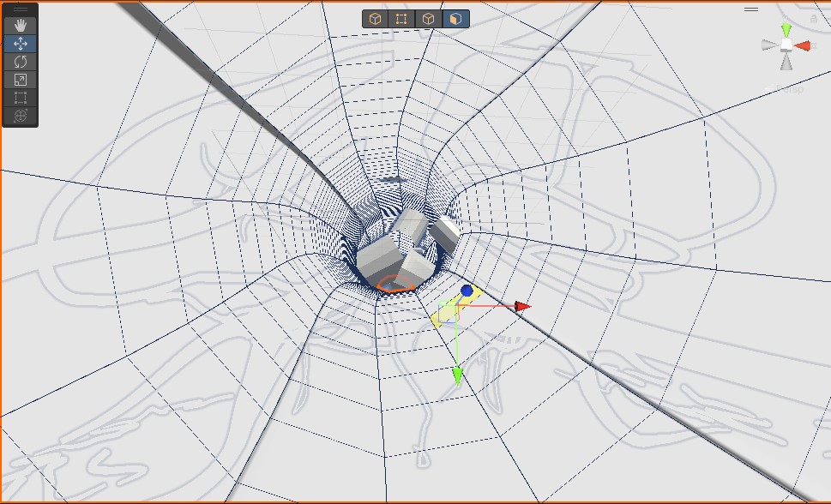Select the Scale tool
The width and height of the screenshot is (831, 504).
click(21, 80)
